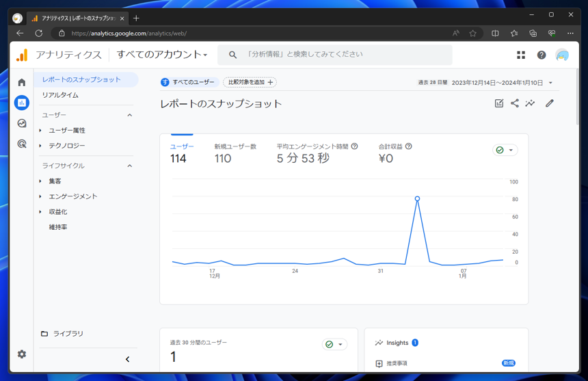The image size is (588, 381).
Task: Expand エンゲージメント tree item
Action: (40, 196)
